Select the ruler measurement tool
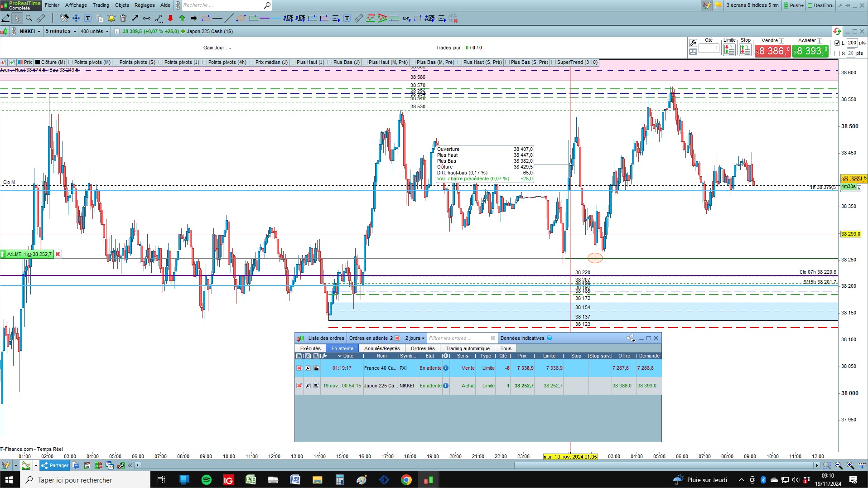 point(41,19)
